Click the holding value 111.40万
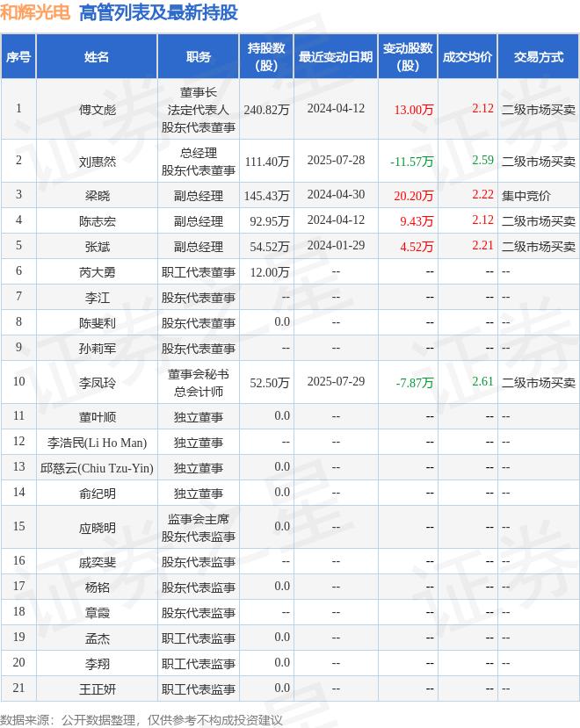The width and height of the screenshot is (580, 728). (268, 162)
